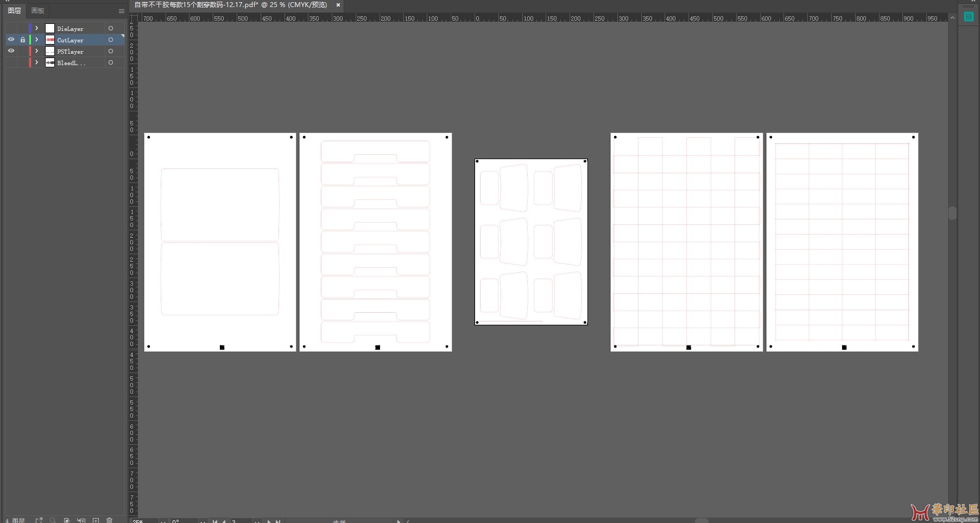Click PSTlayer red color strip
980x523 pixels.
click(x=30, y=51)
